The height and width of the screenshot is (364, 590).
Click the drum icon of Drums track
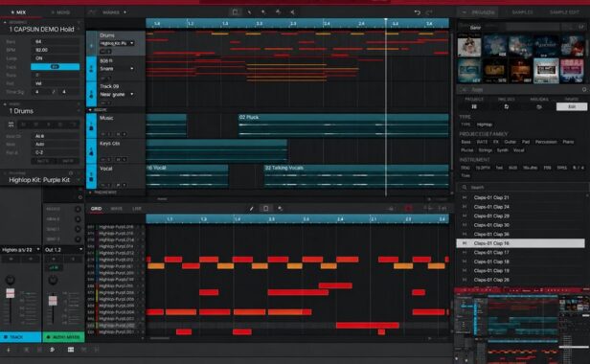pos(91,46)
